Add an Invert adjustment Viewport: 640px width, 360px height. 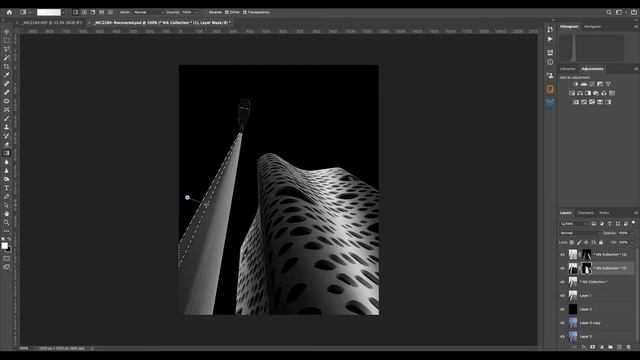click(x=576, y=102)
